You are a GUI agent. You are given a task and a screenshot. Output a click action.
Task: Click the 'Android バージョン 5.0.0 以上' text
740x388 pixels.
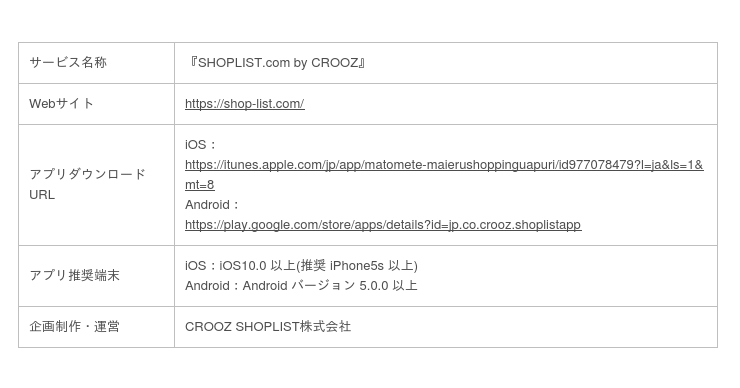330,286
